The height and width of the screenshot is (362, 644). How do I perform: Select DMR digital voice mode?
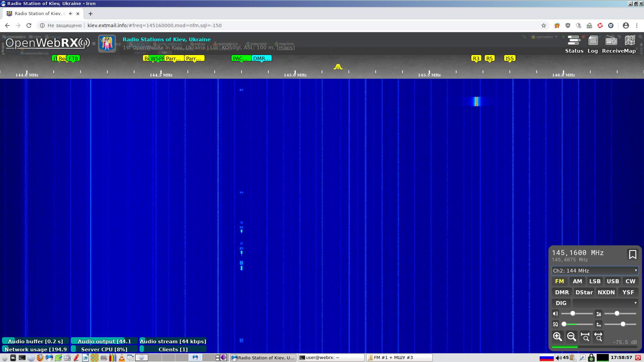pyautogui.click(x=562, y=292)
